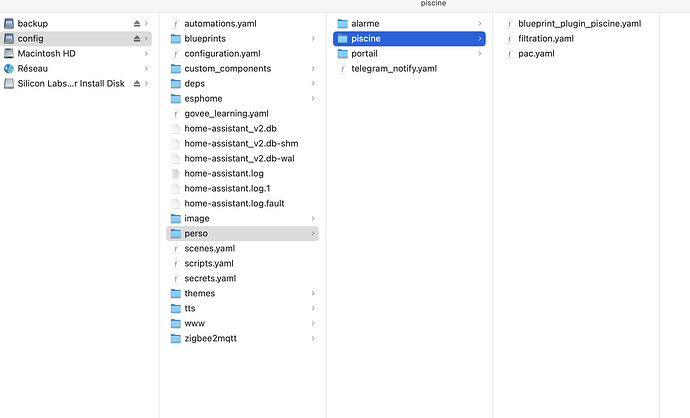
Task: Select govee_learning.yaml file name
Action: [226, 114]
